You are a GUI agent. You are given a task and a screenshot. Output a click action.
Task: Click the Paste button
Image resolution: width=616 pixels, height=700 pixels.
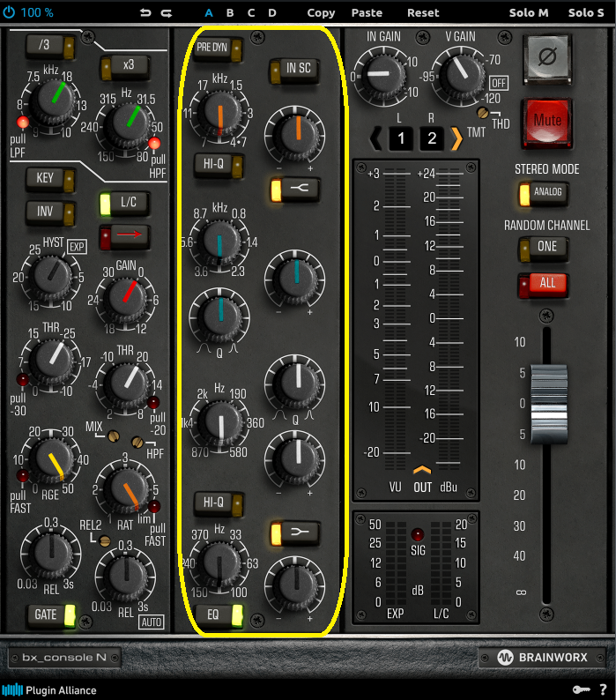(x=367, y=13)
